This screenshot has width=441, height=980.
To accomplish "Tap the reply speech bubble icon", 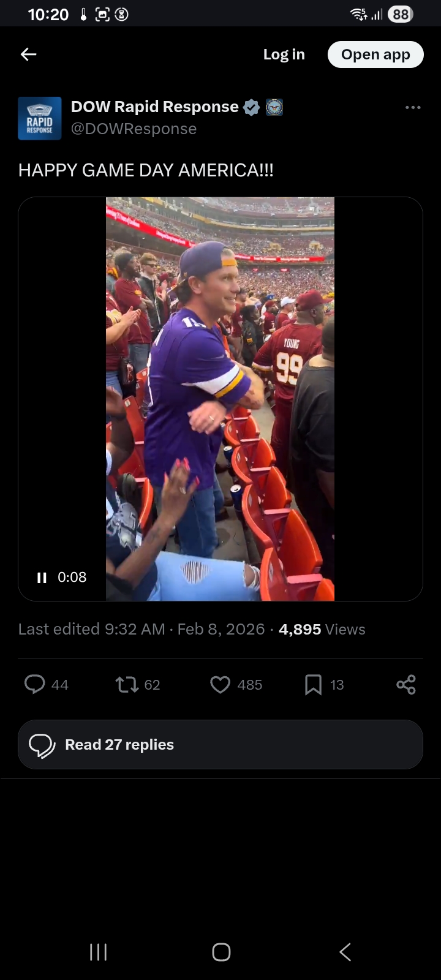I will 35,684.
